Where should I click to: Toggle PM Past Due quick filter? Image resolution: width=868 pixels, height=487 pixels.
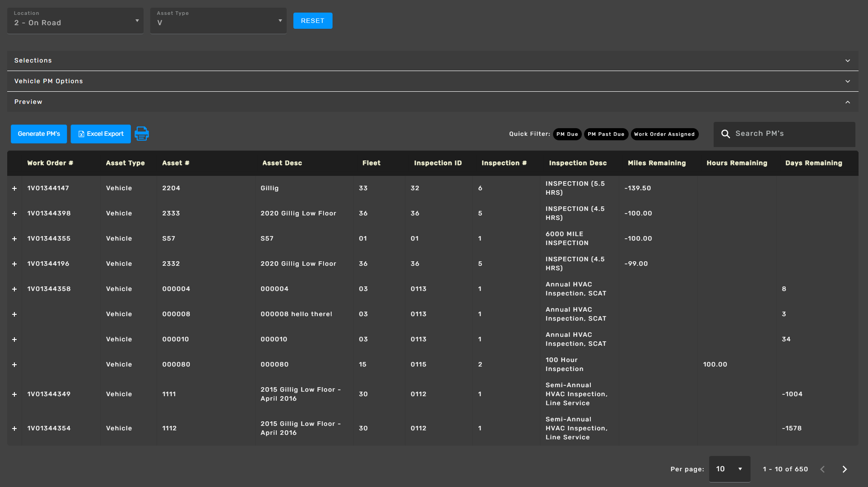click(x=606, y=134)
